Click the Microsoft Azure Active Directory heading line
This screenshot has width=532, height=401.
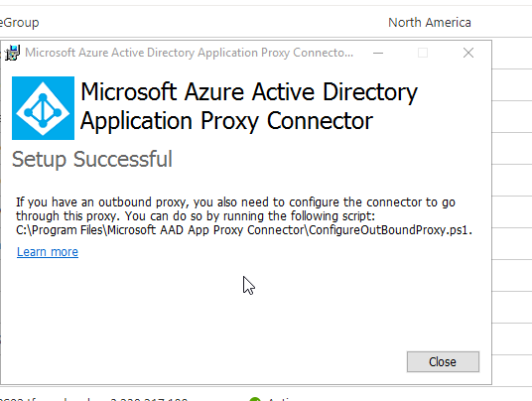click(x=249, y=92)
